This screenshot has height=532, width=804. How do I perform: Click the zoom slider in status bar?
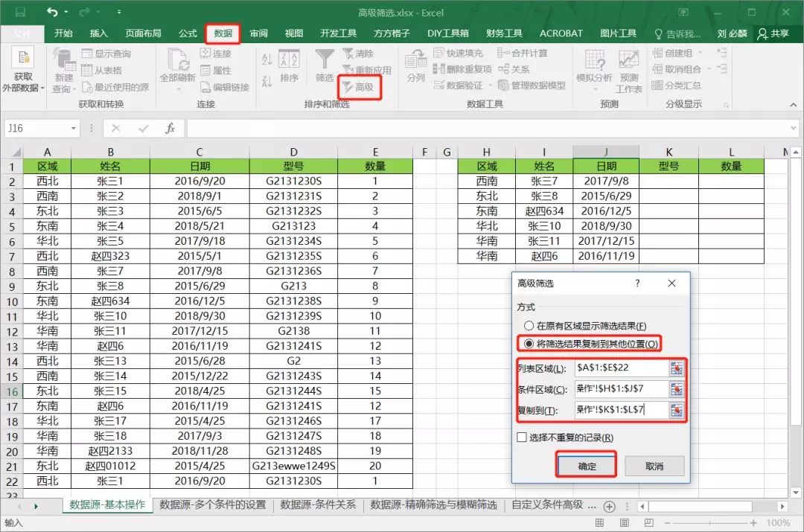coord(710,523)
